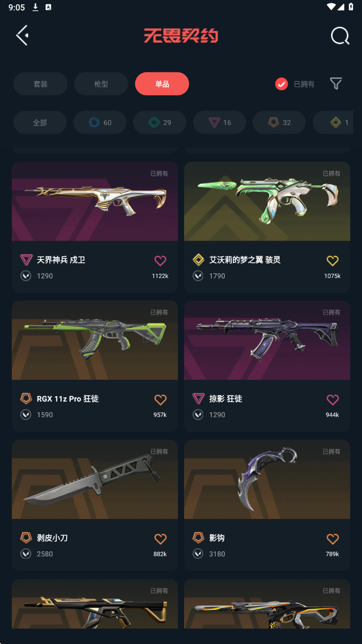Favorite 剥皮小刀 with its heart icon
Viewport: 362px width, 644px height.
pos(160,539)
